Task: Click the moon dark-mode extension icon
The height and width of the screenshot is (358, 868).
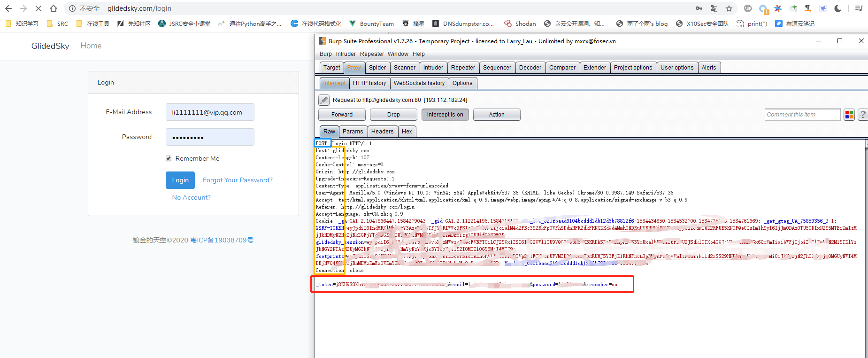Action: (838, 8)
